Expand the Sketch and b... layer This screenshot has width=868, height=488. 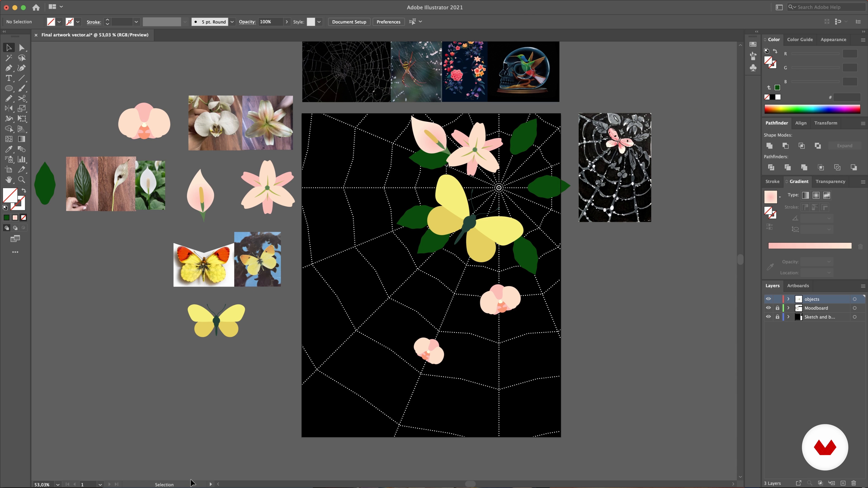click(x=788, y=317)
